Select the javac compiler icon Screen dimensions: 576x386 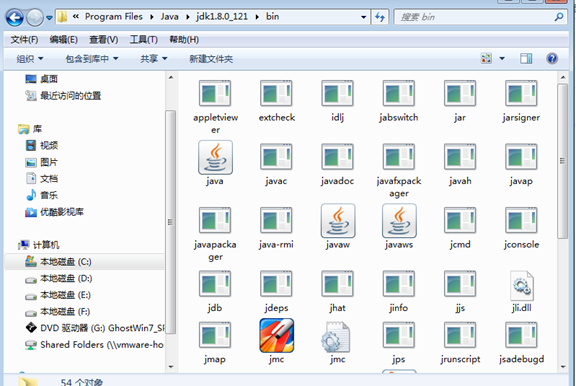coord(276,157)
